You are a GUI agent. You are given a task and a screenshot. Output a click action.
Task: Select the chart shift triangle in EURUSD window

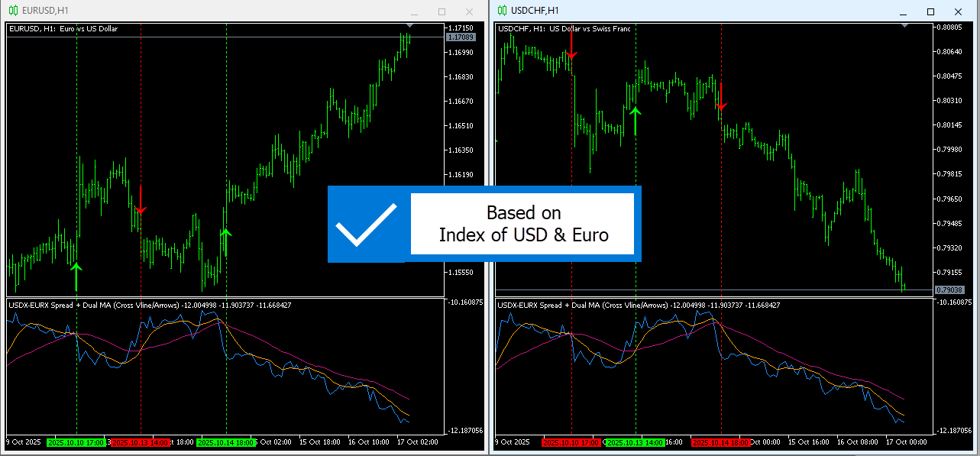pos(409,26)
